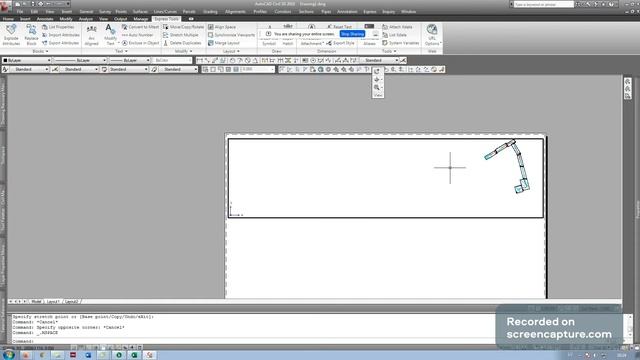Expand the Tools panel

point(389,51)
